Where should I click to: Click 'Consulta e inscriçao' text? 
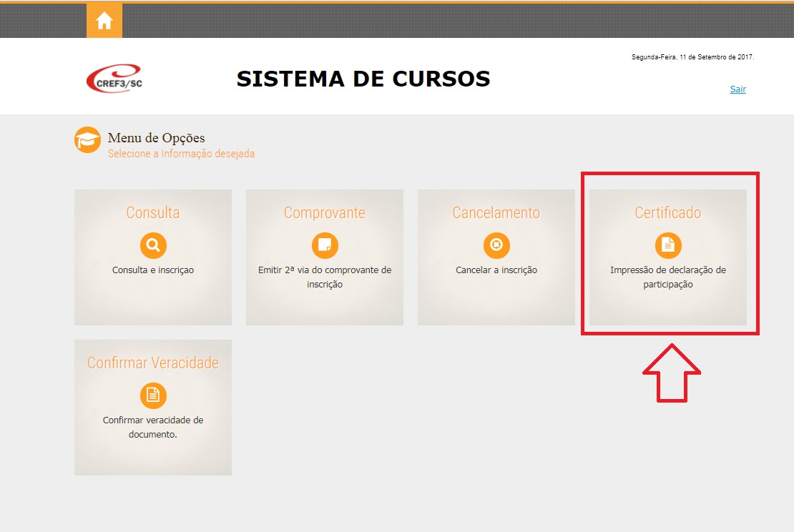153,270
